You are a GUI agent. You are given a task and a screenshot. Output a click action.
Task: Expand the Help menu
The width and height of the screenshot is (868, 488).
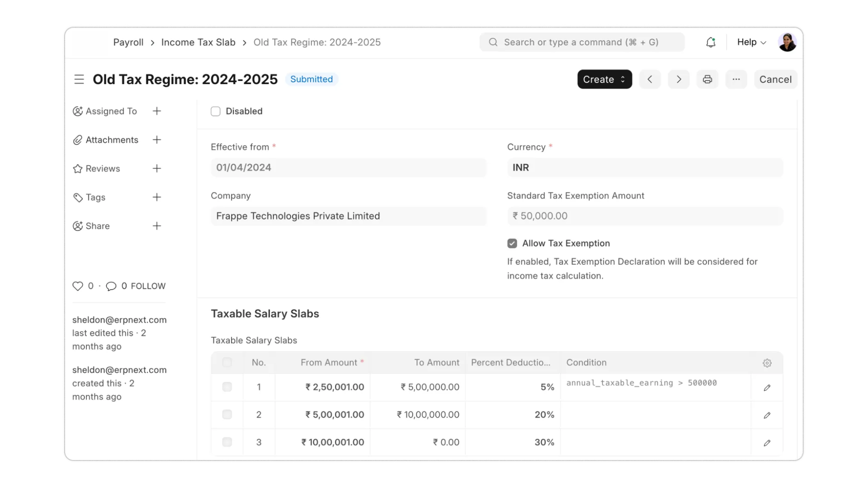coord(751,42)
